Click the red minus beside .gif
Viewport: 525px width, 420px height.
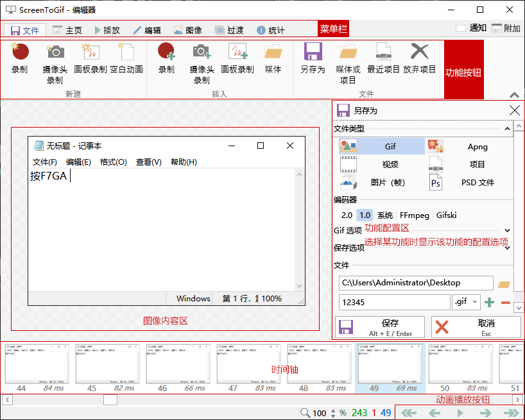pyautogui.click(x=506, y=303)
